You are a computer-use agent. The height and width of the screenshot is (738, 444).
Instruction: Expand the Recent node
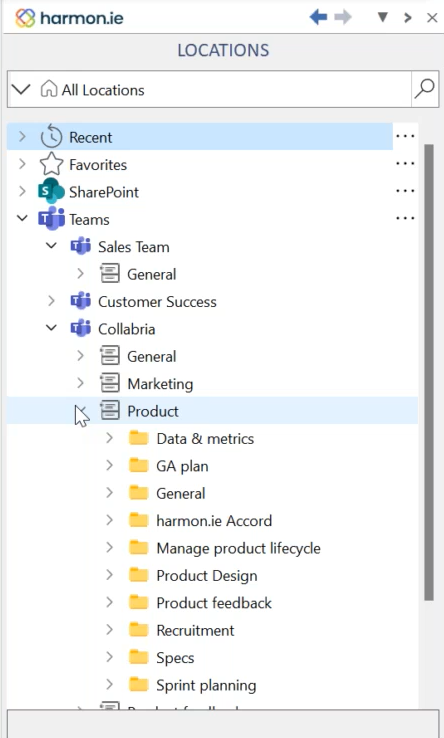click(22, 137)
